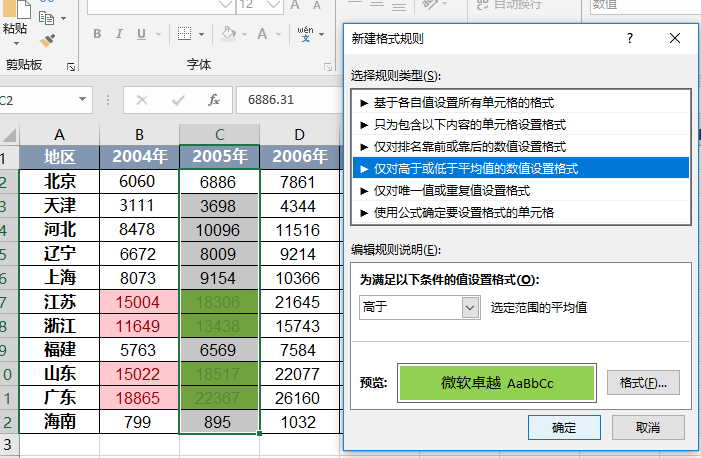Select the cell containing 海南
This screenshot has width=701, height=458.
[59, 422]
